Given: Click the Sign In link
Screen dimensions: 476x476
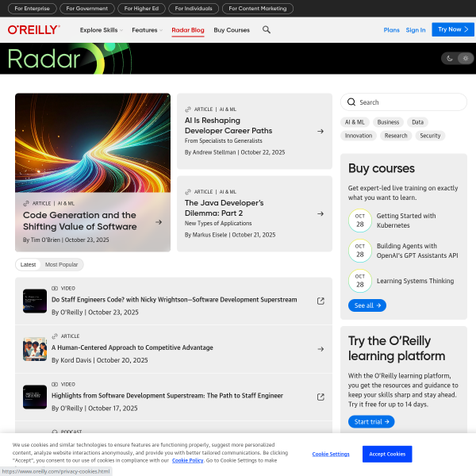Looking at the screenshot, I should click(416, 30).
